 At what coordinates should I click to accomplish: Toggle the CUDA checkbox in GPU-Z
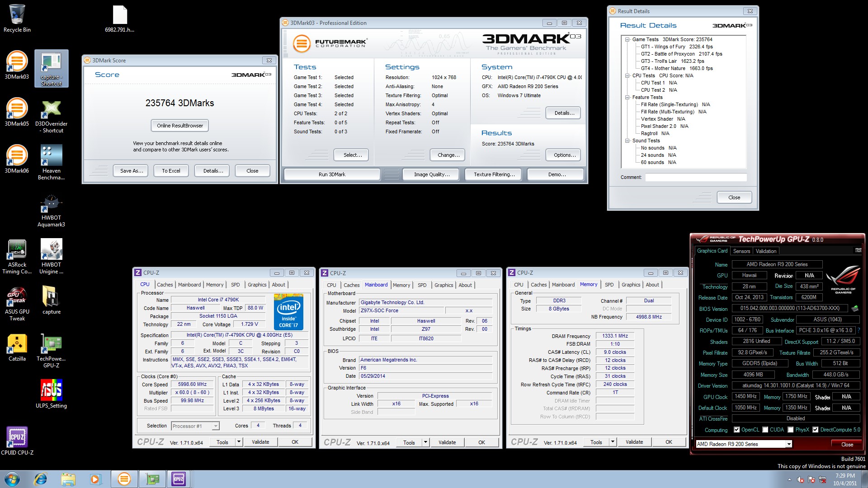pos(765,430)
